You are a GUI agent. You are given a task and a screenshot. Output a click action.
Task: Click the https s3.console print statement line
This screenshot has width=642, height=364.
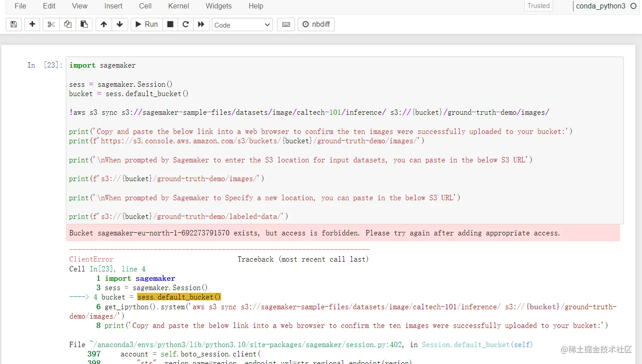click(x=246, y=141)
